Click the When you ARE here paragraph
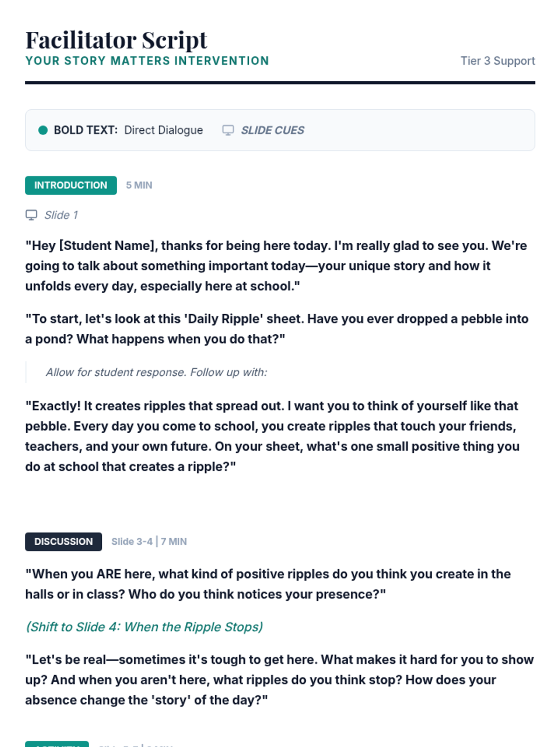Viewport: 560px width, 747px height. point(268,584)
